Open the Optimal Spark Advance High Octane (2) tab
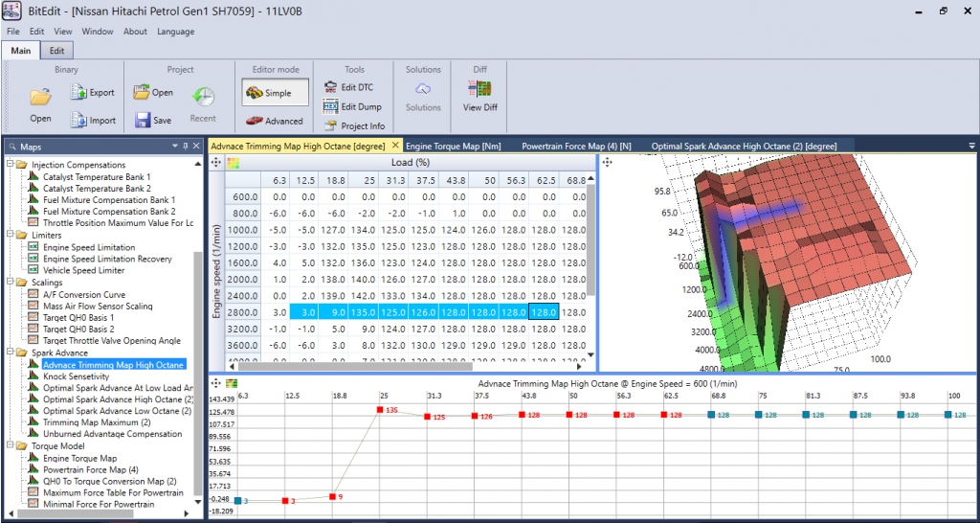Image resolution: width=980 pixels, height=523 pixels. click(744, 146)
